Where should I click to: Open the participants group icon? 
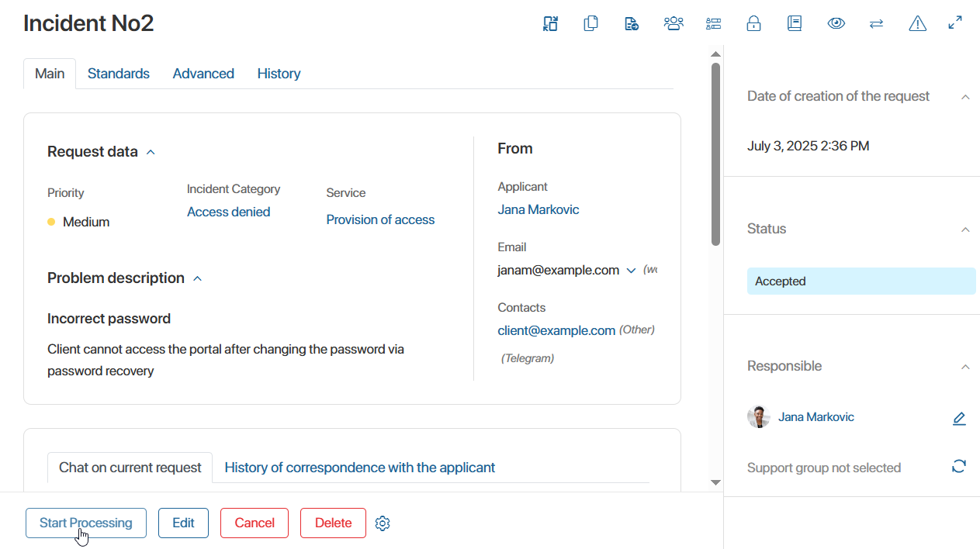pyautogui.click(x=674, y=23)
